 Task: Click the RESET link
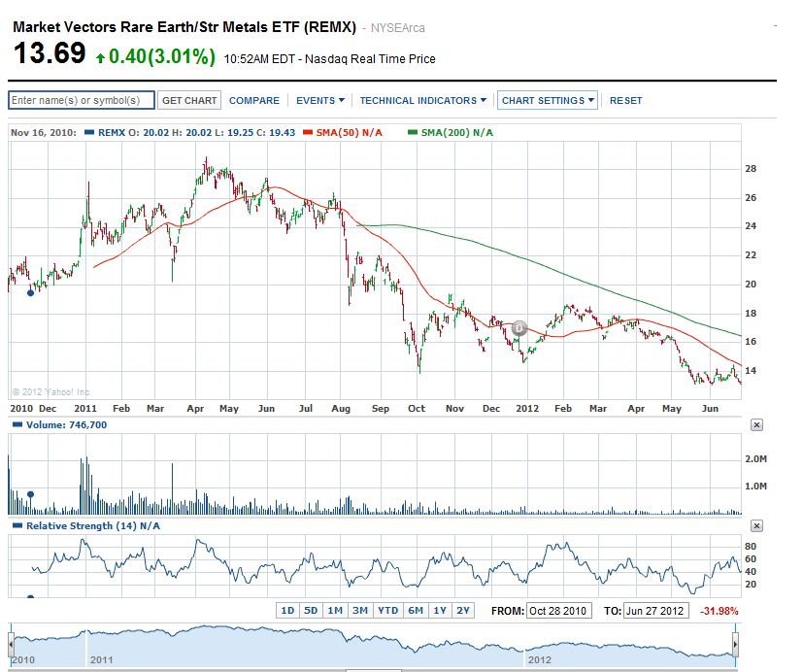(x=625, y=100)
